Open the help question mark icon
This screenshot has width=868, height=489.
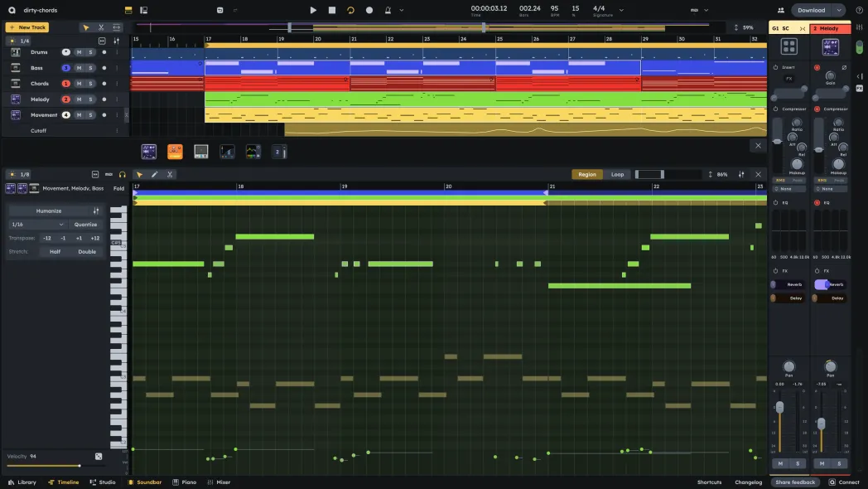[x=859, y=10]
